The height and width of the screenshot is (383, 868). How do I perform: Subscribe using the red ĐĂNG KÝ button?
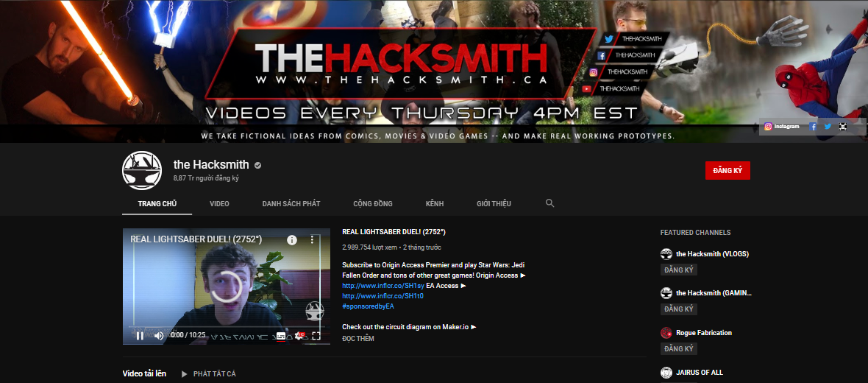tap(728, 170)
